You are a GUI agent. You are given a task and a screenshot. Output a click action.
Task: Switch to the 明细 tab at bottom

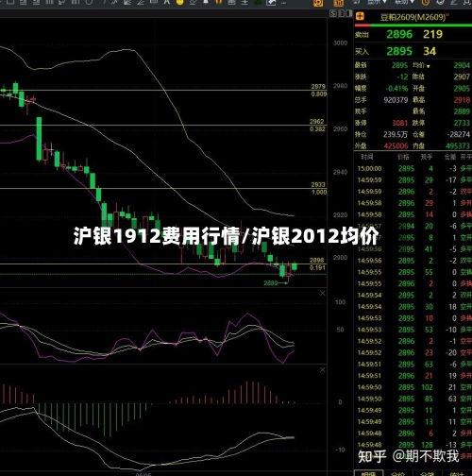click(x=368, y=473)
